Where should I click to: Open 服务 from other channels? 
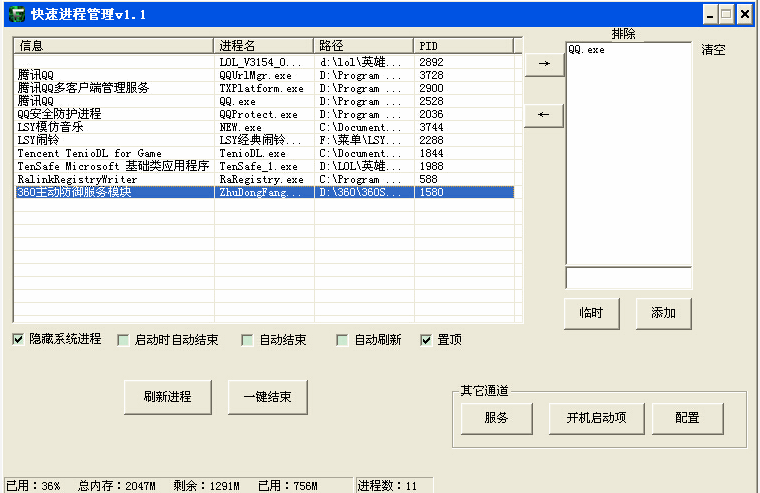[x=496, y=417]
